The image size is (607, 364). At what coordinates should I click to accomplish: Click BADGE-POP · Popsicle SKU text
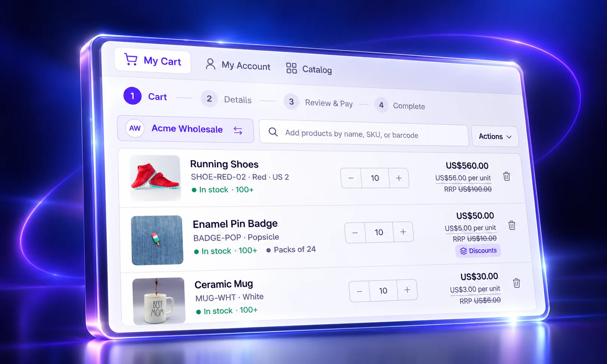coord(236,237)
